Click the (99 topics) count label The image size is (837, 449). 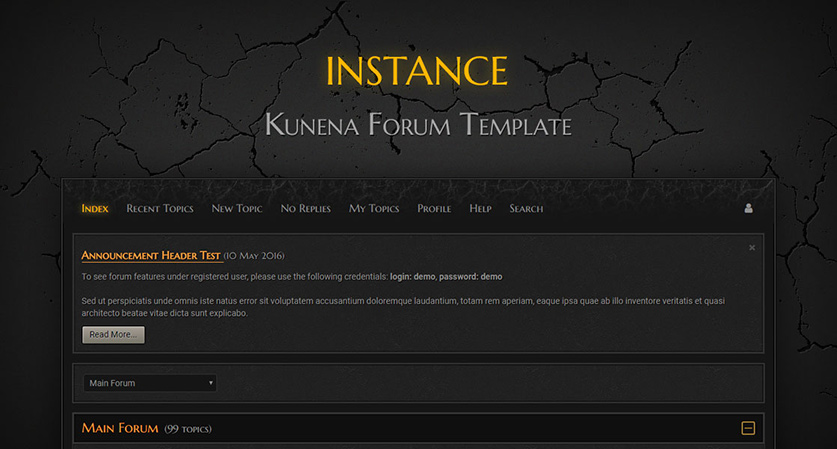188,429
